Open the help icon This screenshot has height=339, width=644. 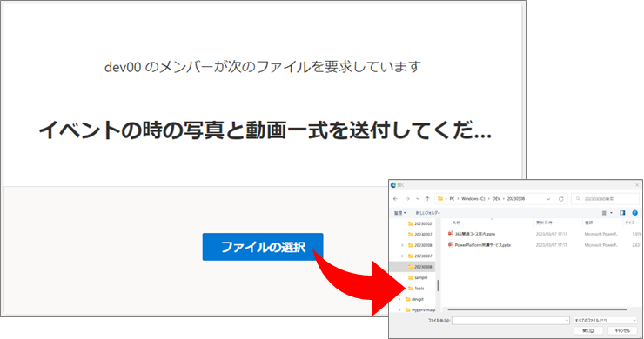click(x=635, y=213)
